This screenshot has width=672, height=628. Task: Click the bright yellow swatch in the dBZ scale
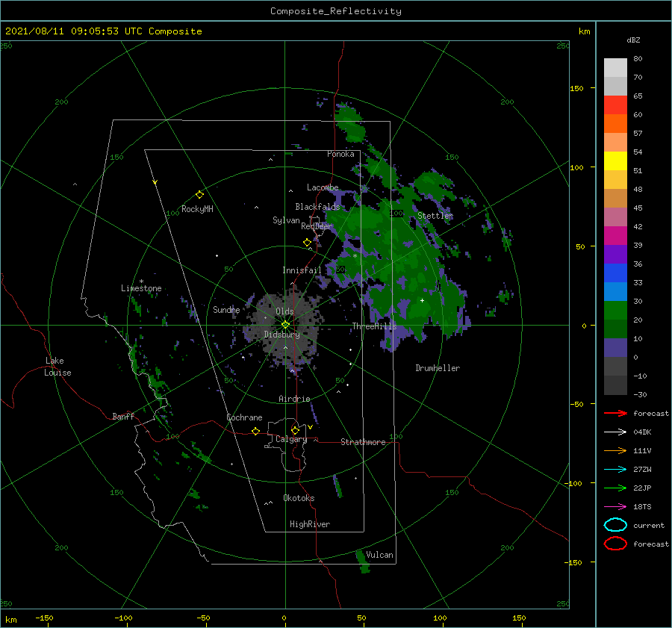pos(615,161)
